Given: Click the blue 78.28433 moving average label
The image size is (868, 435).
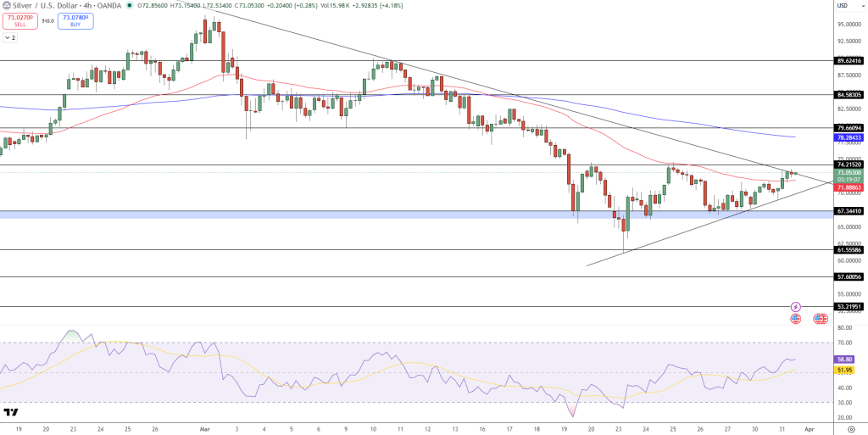Looking at the screenshot, I should point(849,137).
